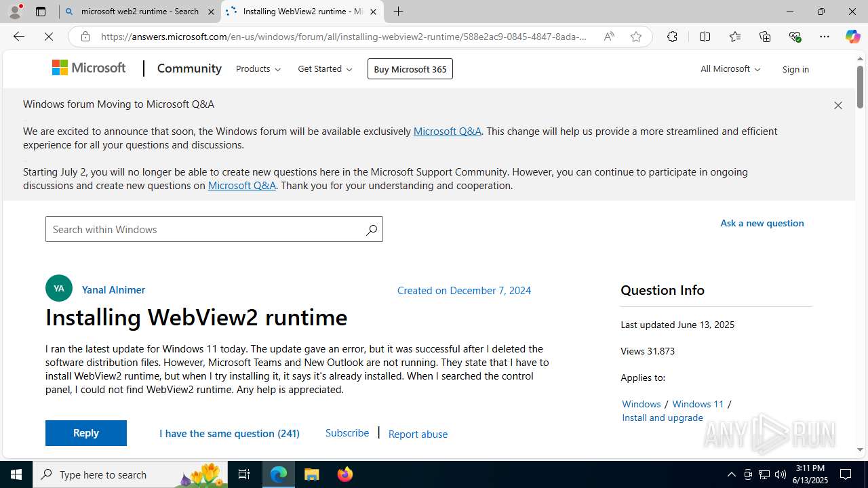The width and height of the screenshot is (868, 488).
Task: View site information padlock icon
Action: [85, 37]
